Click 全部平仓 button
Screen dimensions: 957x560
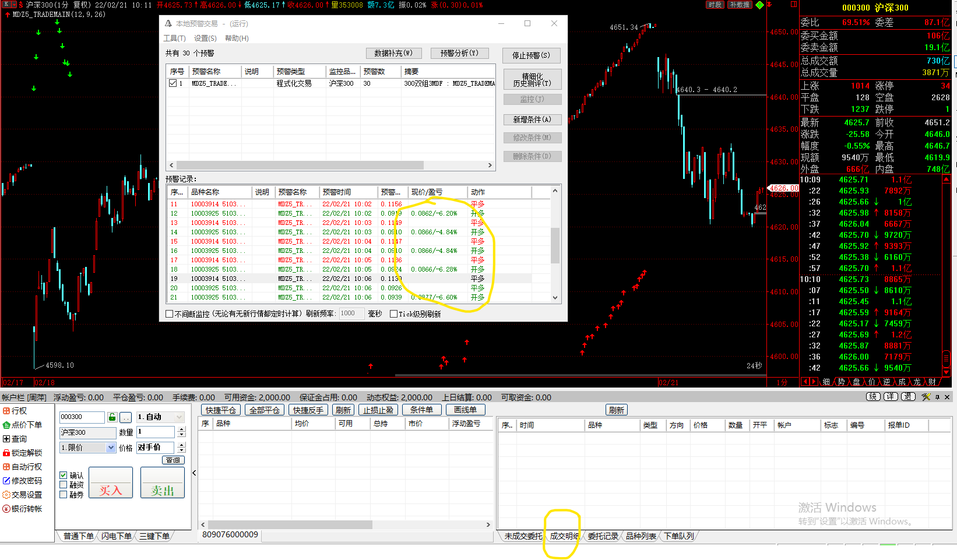pyautogui.click(x=265, y=410)
